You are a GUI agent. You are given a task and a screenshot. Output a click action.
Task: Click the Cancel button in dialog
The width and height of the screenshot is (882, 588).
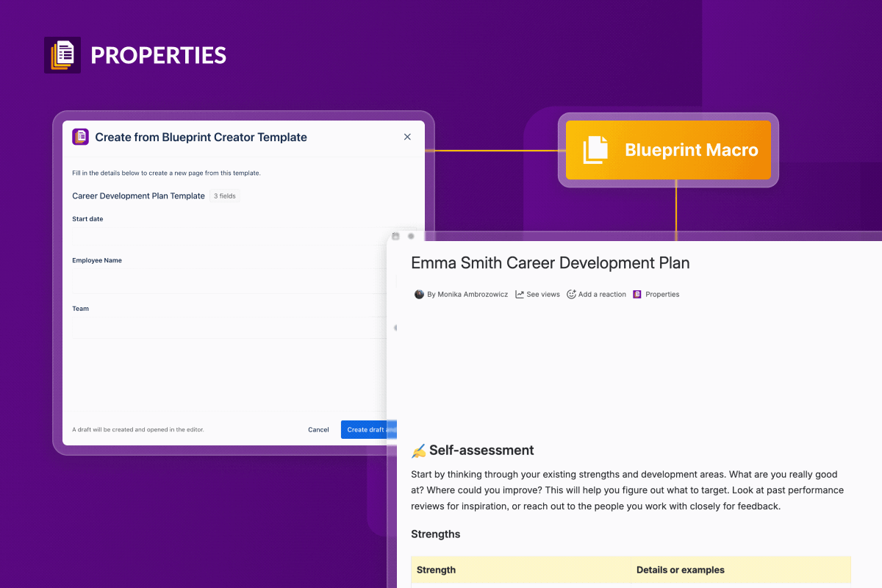pos(318,430)
